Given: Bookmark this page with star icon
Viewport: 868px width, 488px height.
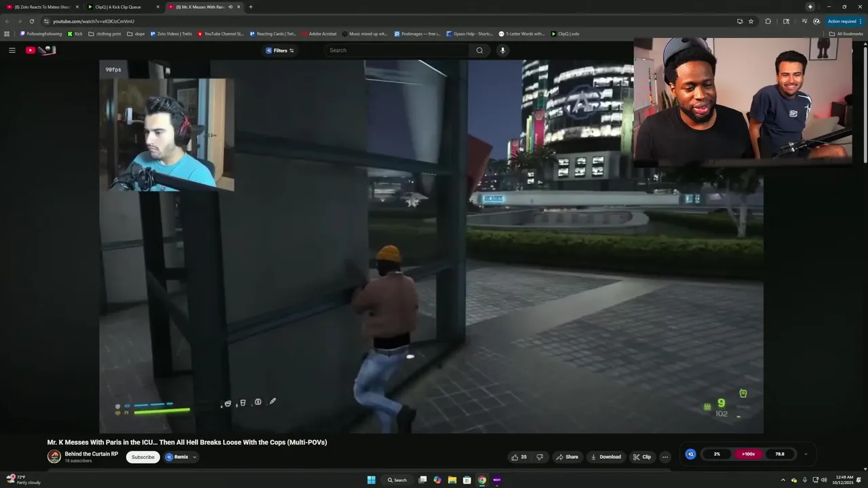Looking at the screenshot, I should (x=751, y=21).
